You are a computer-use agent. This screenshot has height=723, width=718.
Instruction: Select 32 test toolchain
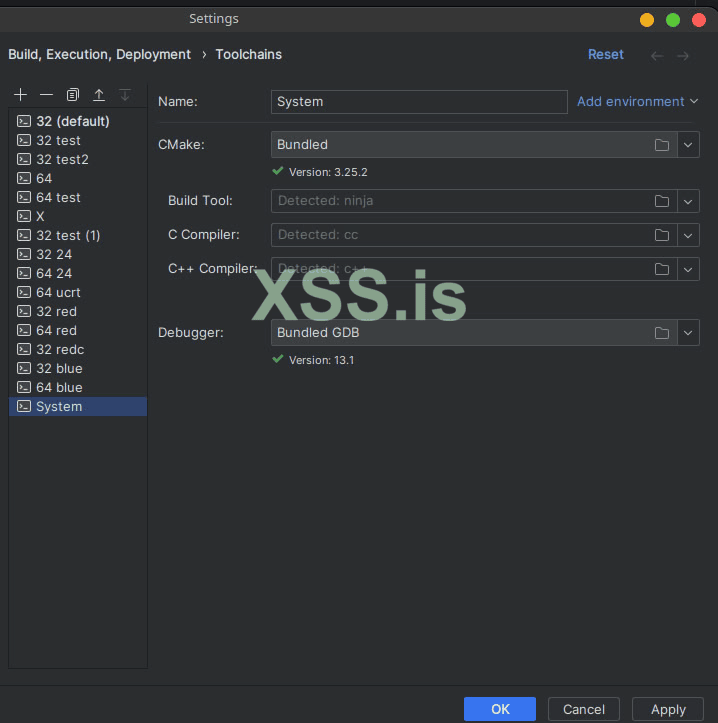[78, 140]
